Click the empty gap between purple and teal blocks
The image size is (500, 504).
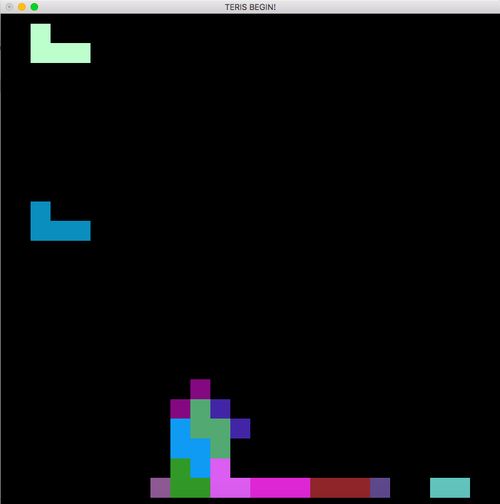pos(410,488)
